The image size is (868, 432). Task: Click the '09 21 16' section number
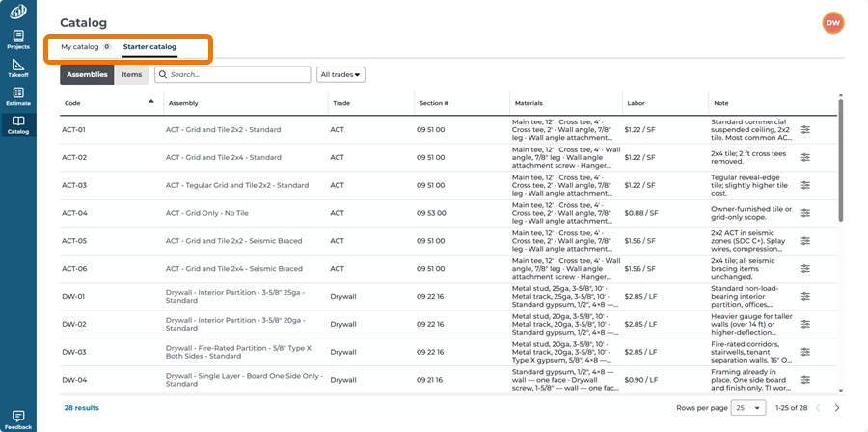430,380
